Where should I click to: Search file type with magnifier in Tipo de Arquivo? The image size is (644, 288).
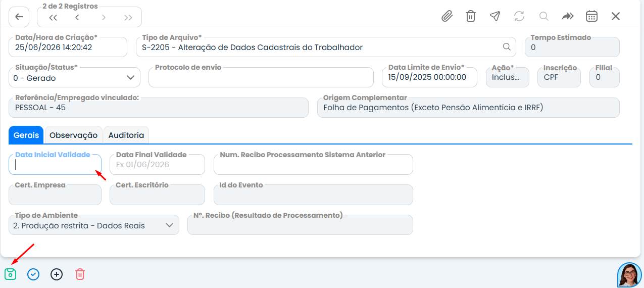click(507, 47)
